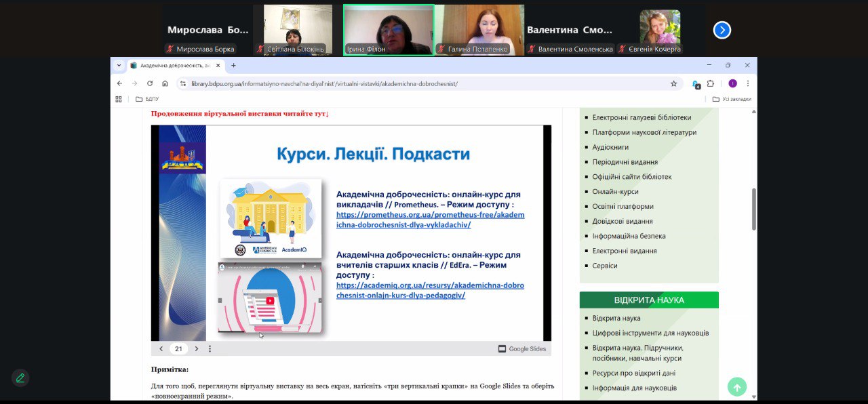Open the slideshow three-dot options menu
Viewport: 868px width, 404px height.
[210, 349]
